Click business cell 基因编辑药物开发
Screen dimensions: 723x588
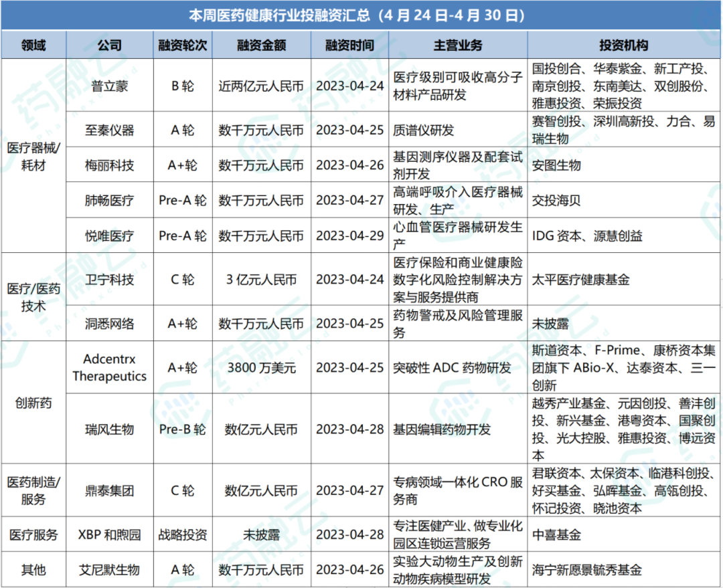coord(458,429)
